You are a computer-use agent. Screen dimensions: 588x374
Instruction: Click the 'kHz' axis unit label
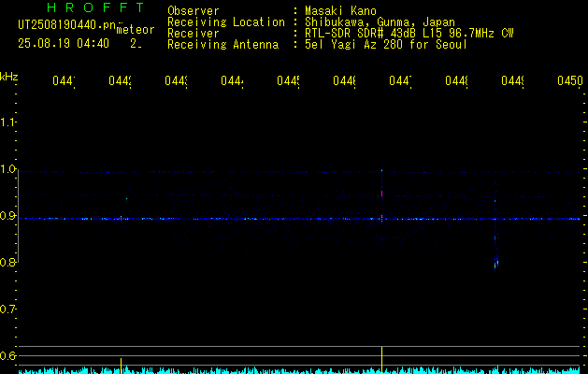pos(8,77)
